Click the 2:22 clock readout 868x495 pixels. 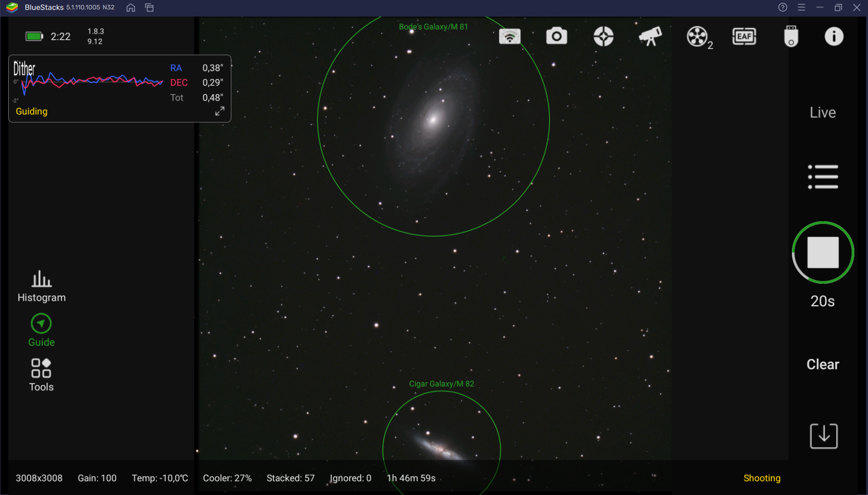tap(61, 36)
